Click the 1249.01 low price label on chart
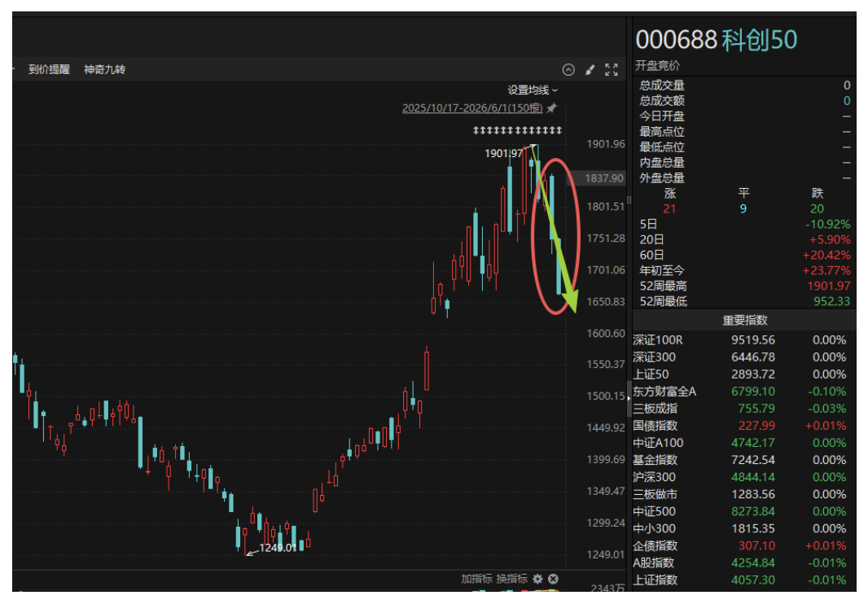 point(278,548)
